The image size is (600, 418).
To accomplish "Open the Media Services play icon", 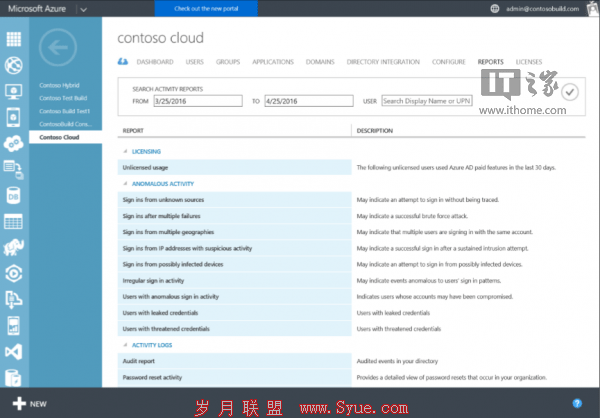I will click(x=14, y=273).
